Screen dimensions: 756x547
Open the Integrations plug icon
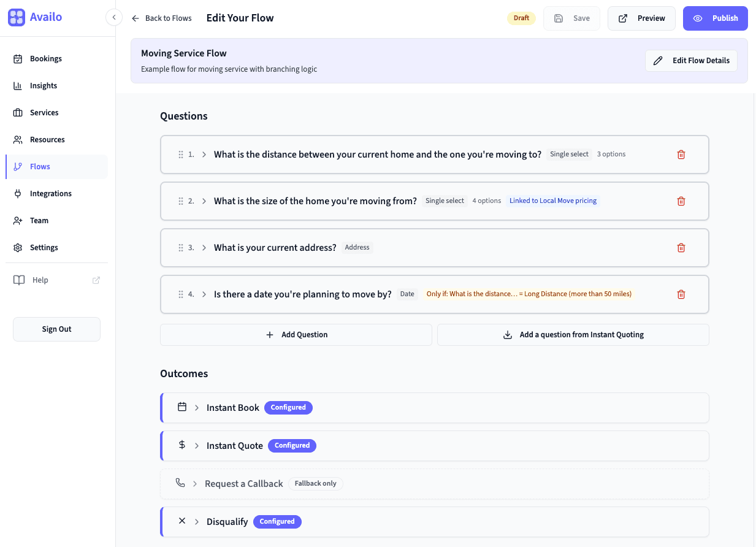(17, 193)
